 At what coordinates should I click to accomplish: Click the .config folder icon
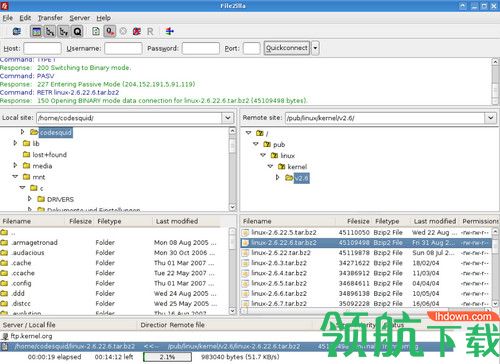[x=4, y=283]
